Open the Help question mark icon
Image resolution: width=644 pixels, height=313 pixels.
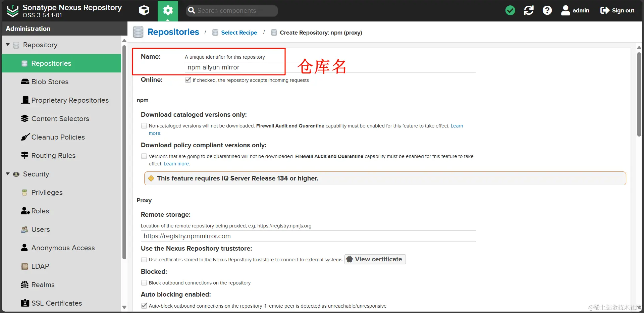pos(547,11)
